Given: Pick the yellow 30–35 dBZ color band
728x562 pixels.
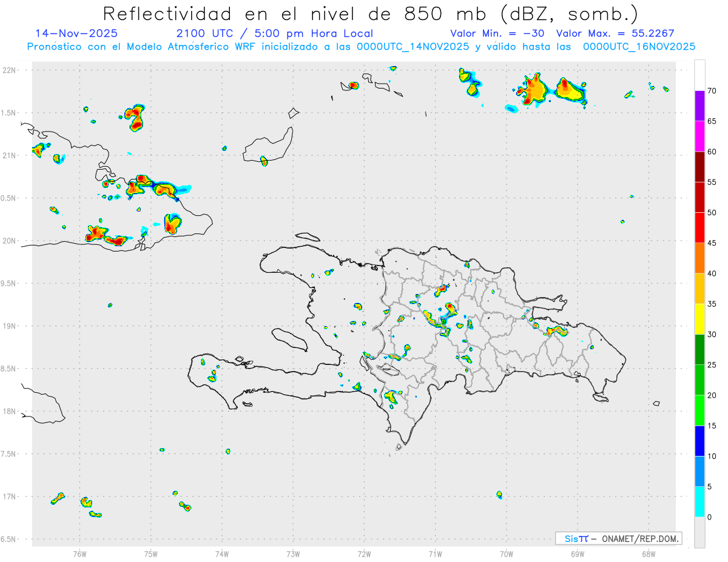Looking at the screenshot, I should click(x=699, y=319).
